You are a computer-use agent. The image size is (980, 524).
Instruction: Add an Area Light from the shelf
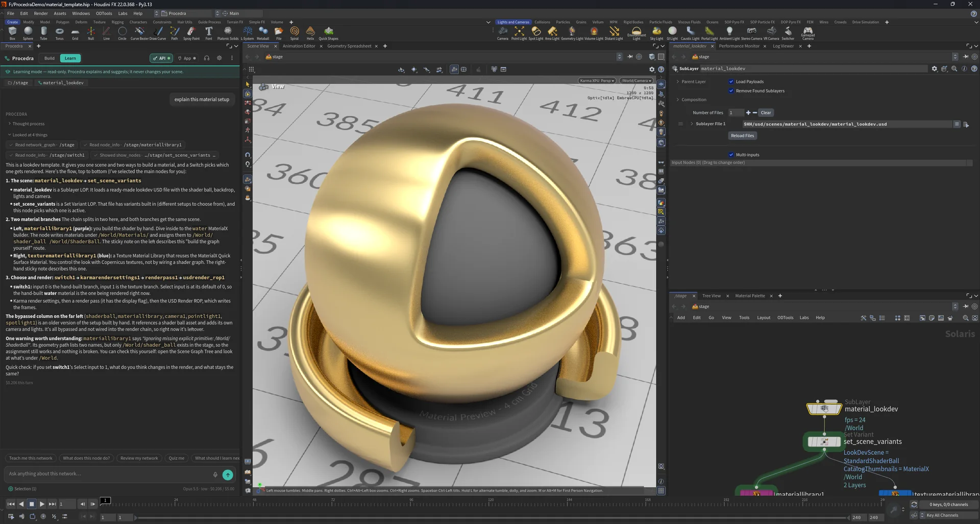pyautogui.click(x=552, y=33)
